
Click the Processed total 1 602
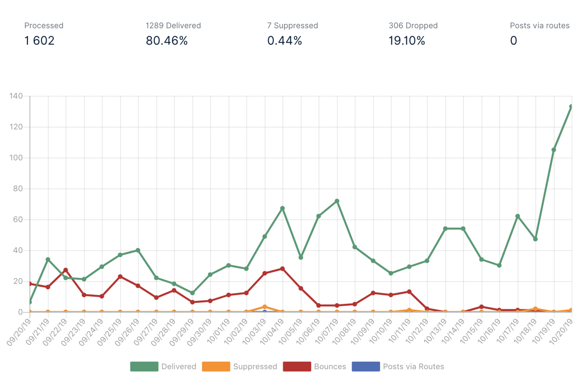(x=40, y=40)
